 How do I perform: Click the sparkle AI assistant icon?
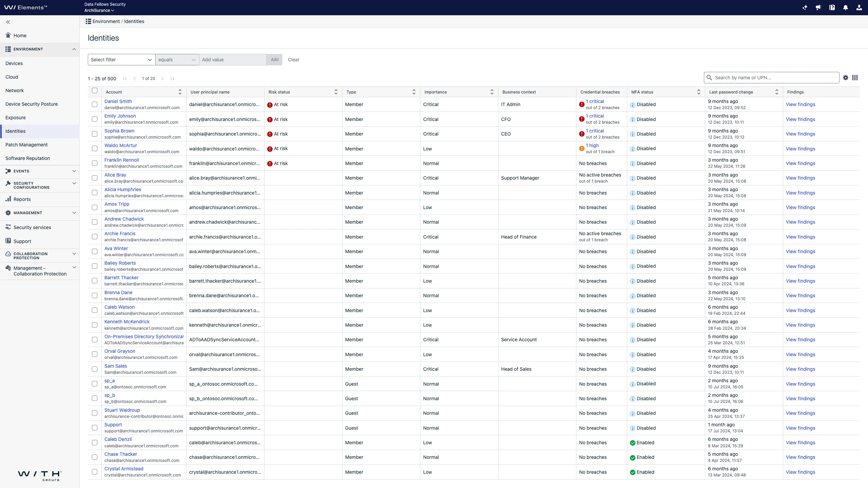point(805,7)
